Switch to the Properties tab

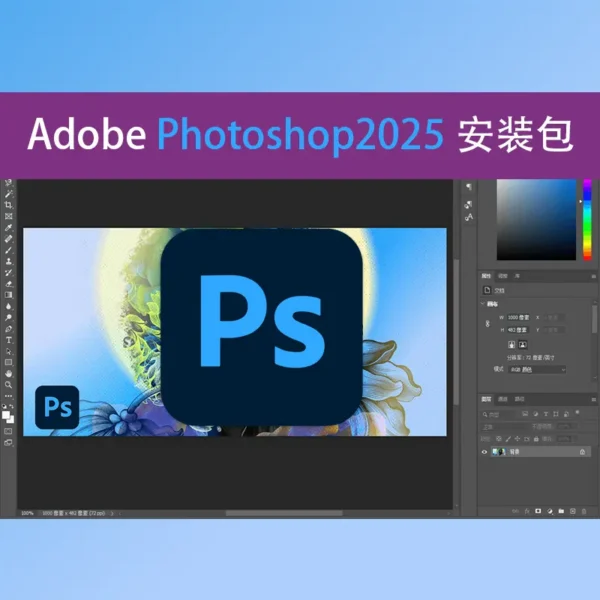click(486, 276)
